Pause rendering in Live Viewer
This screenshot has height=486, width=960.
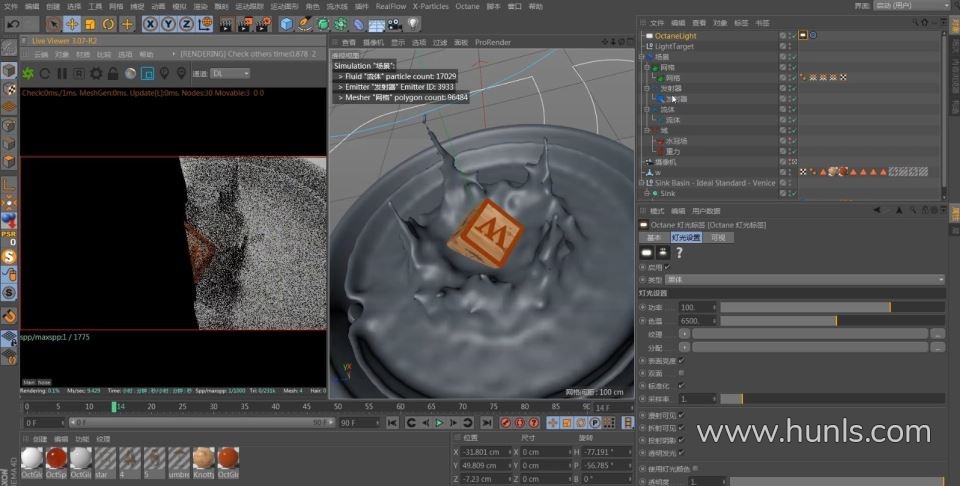(x=62, y=73)
